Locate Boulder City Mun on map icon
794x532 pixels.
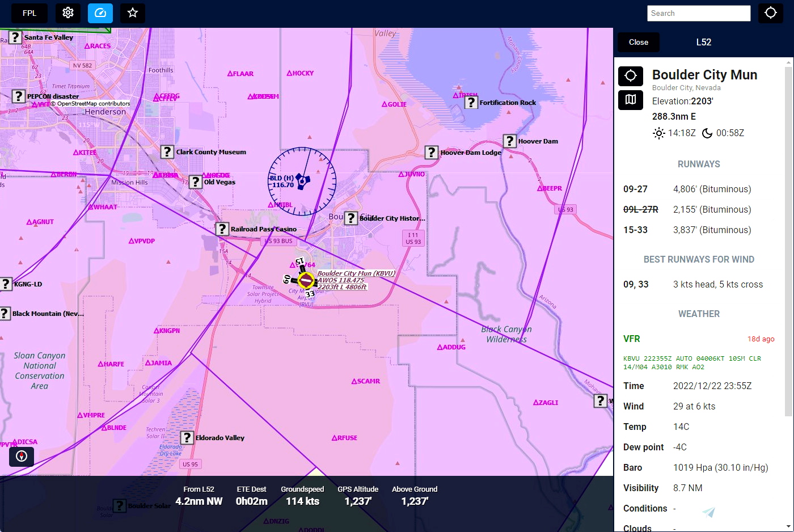tap(631, 75)
